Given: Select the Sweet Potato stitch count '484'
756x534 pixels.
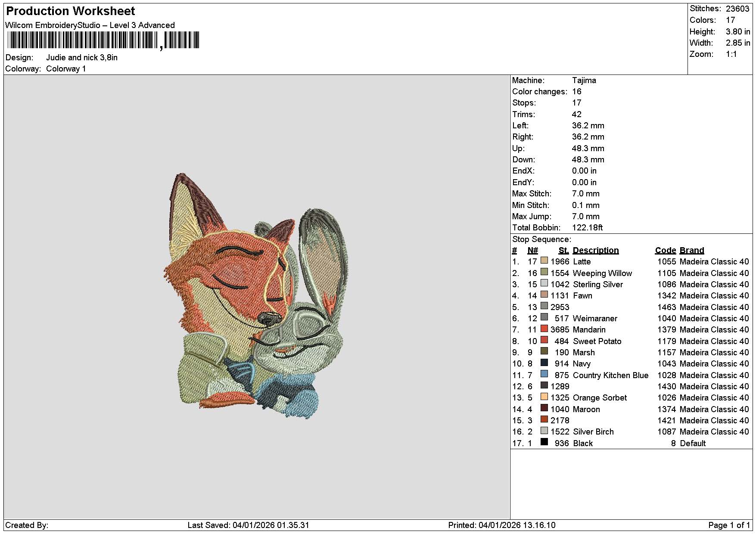Looking at the screenshot, I should click(562, 341).
